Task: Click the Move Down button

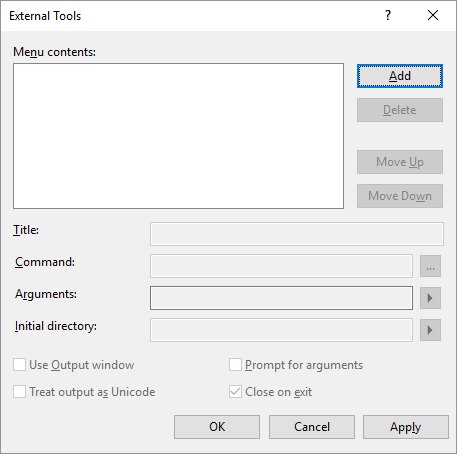Action: (400, 196)
